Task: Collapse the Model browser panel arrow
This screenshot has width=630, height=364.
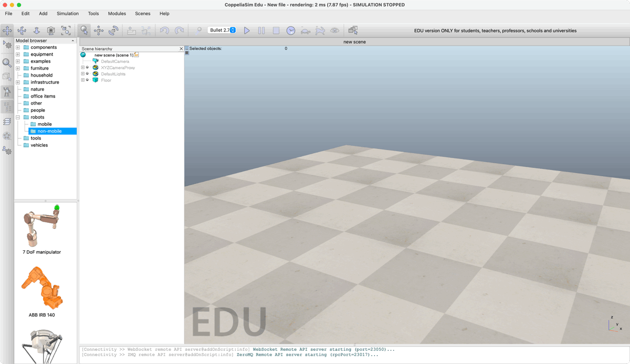Action: [73, 40]
